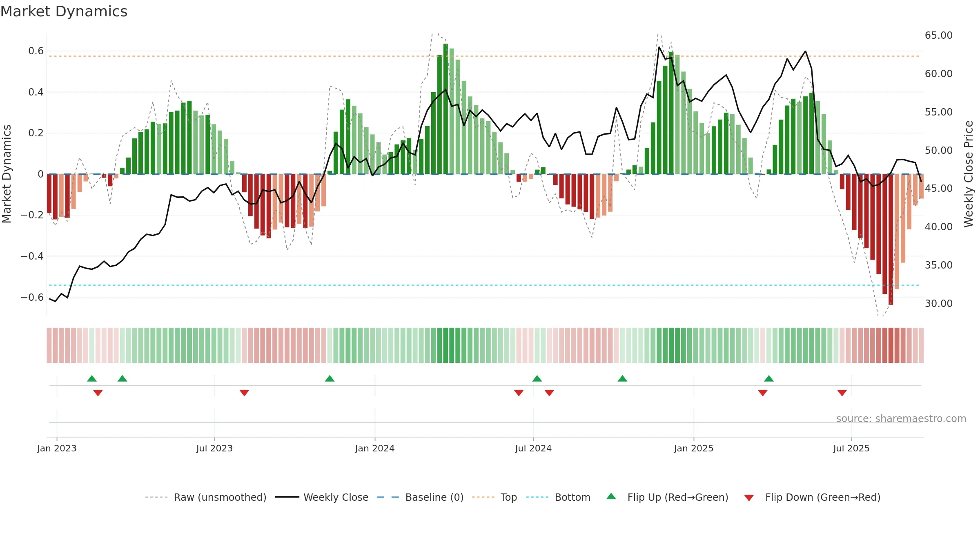Toggle the Bottom legend entry
Viewport: 980px width, 551px height.
tap(572, 497)
